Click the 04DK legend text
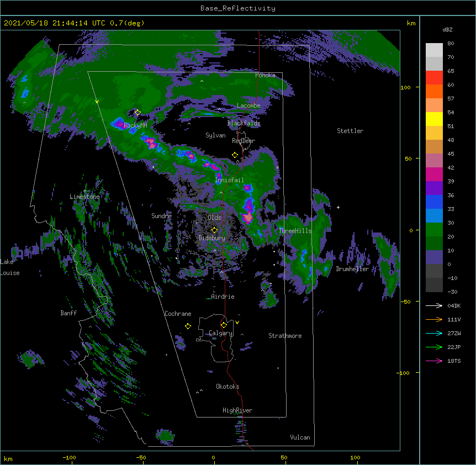This screenshot has width=476, height=465. point(454,305)
